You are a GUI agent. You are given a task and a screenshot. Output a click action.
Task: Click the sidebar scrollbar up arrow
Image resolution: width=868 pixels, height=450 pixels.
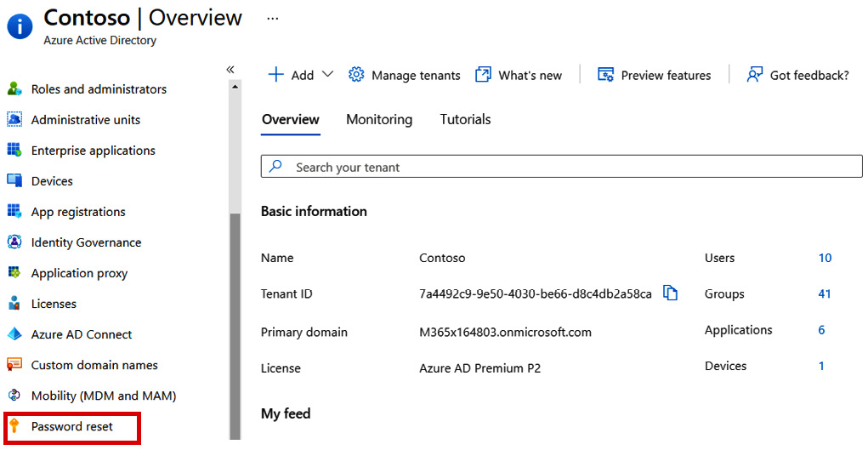[235, 87]
